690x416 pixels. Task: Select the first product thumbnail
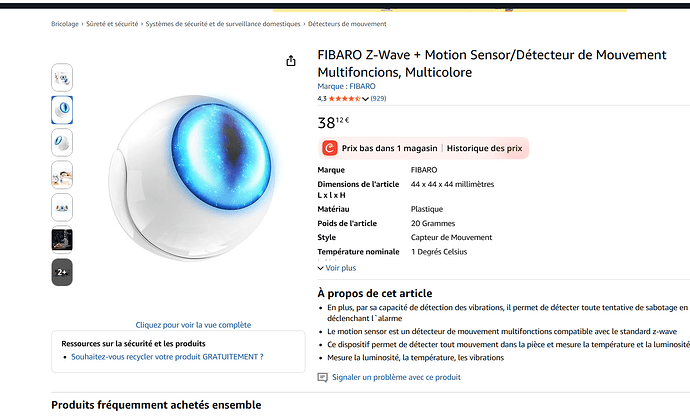pos(62,77)
